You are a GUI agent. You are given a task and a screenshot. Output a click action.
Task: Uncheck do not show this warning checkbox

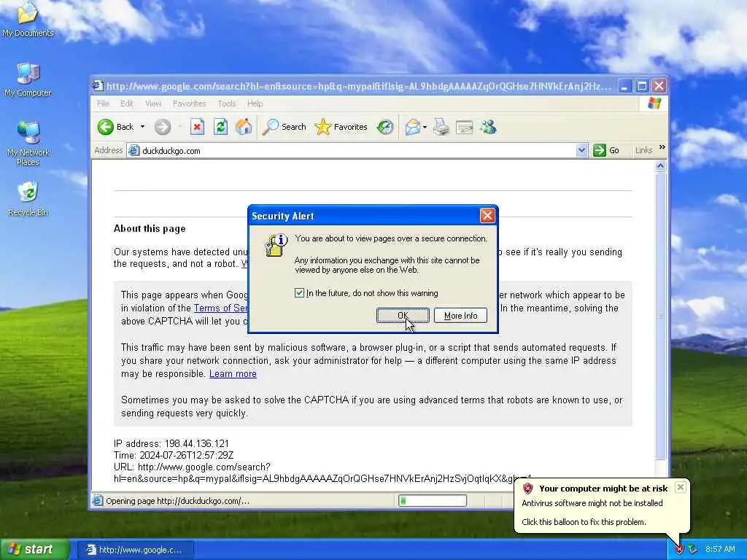tap(299, 293)
